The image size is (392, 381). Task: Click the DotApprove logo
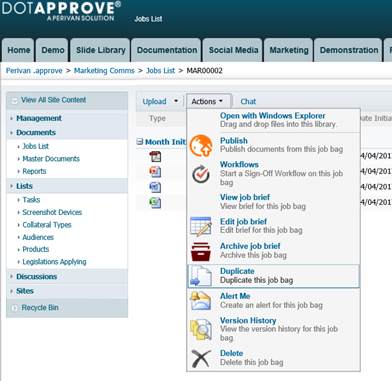coord(61,11)
